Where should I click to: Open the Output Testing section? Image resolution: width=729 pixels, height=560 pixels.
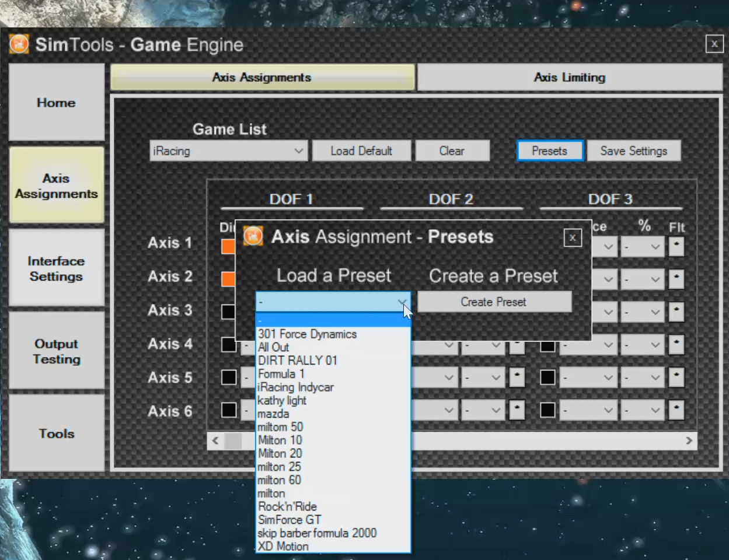(57, 351)
